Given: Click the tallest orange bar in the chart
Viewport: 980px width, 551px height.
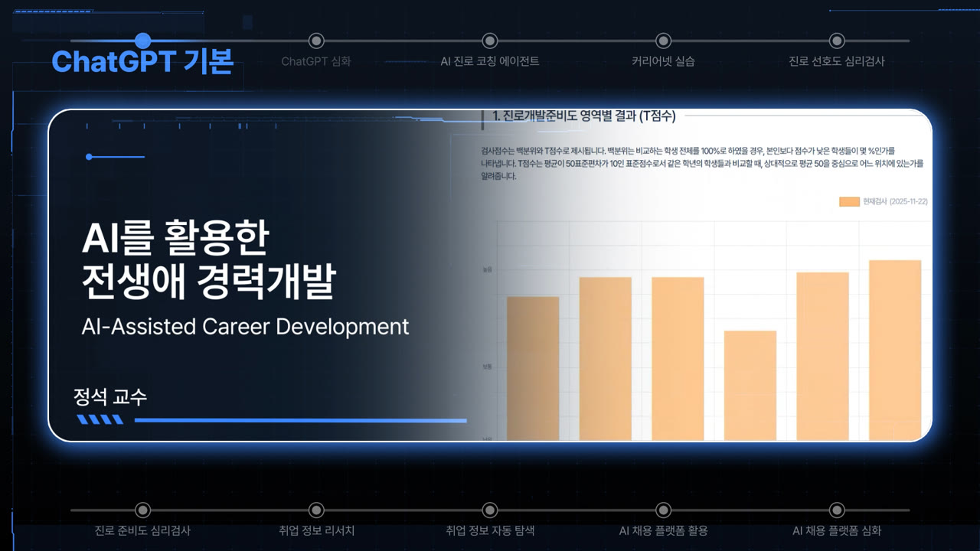Looking at the screenshot, I should (895, 350).
